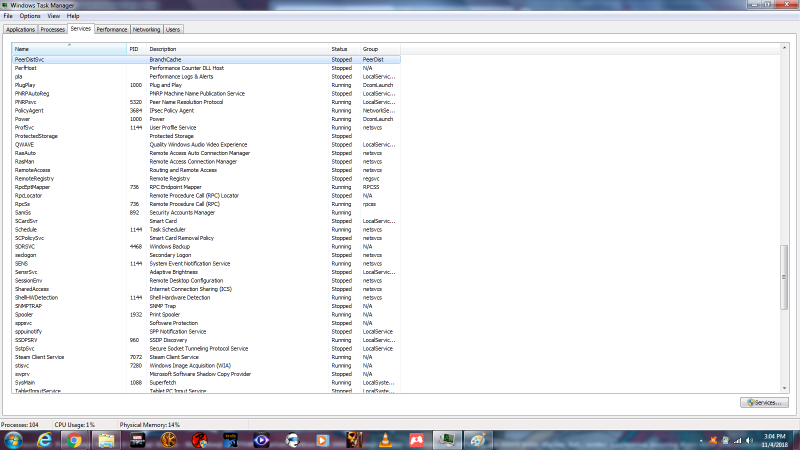Sort services by the PID column header
Image resolution: width=800 pixels, height=450 pixels.
pos(137,49)
